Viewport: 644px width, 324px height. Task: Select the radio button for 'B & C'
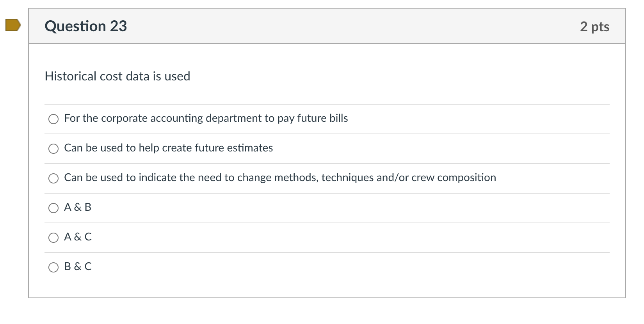[53, 267]
